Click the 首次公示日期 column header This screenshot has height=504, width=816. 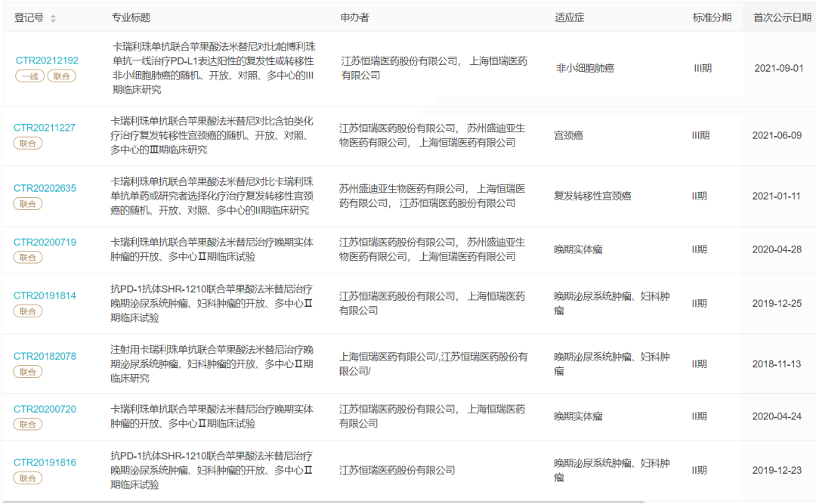pyautogui.click(x=782, y=17)
